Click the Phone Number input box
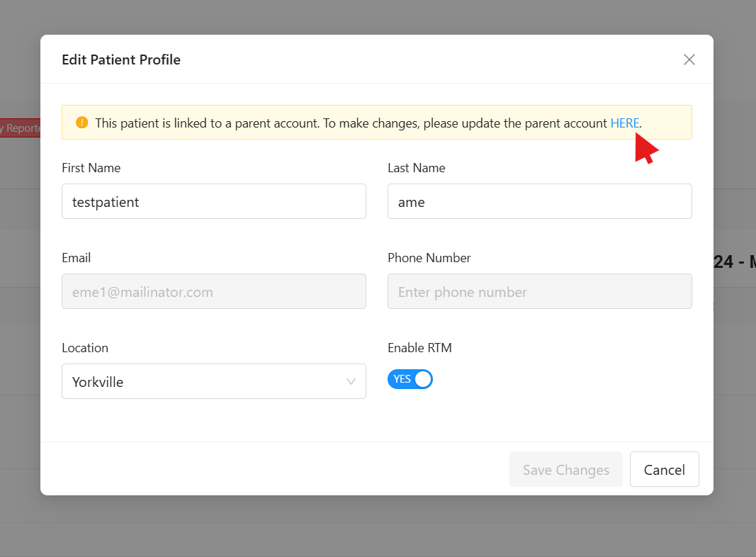Screen dimensions: 756x557 click(x=539, y=291)
